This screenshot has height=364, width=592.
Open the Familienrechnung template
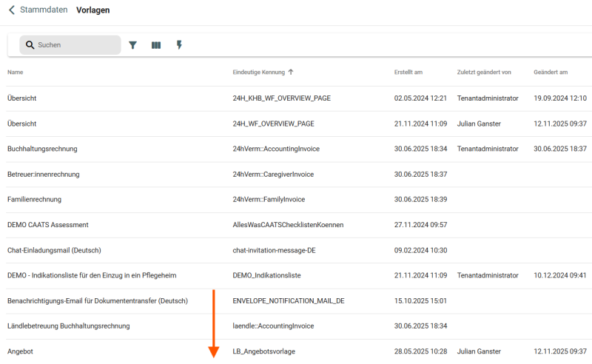click(x=34, y=199)
